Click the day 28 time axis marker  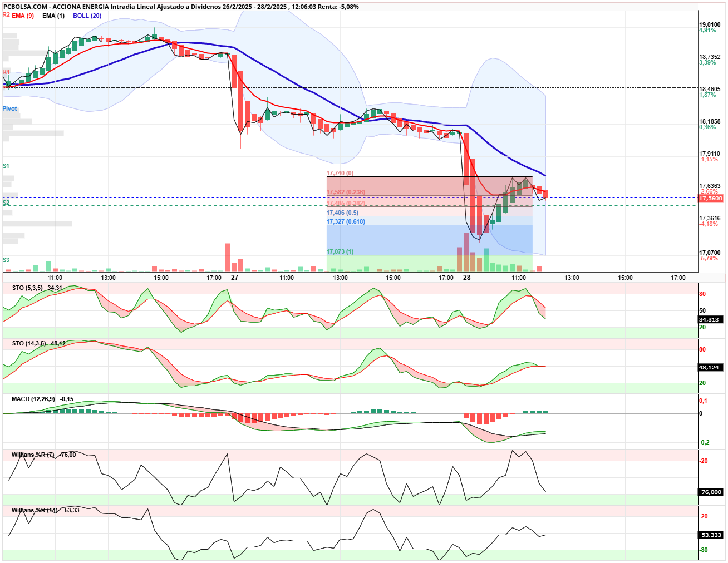click(x=466, y=277)
